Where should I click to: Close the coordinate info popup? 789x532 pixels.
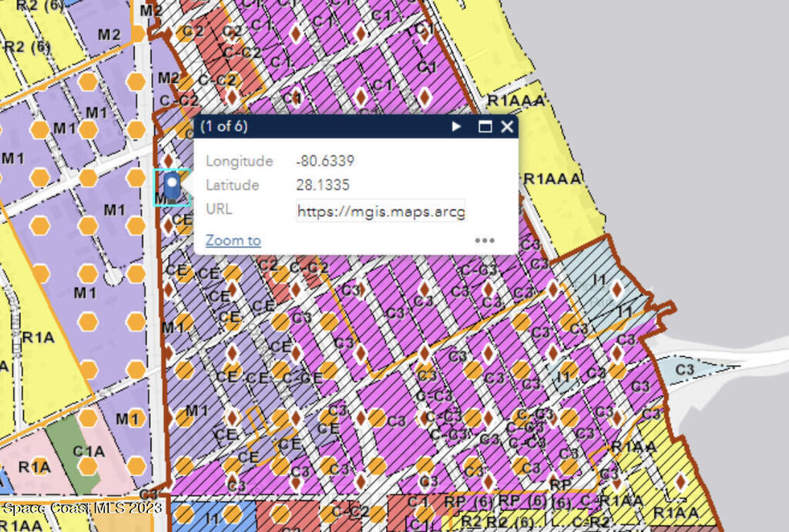[x=506, y=127]
